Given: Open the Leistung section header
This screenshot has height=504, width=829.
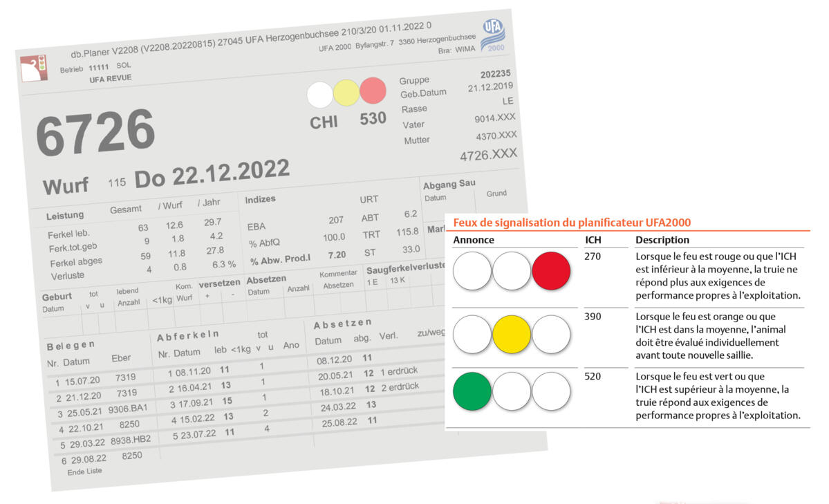Looking at the screenshot, I should (x=65, y=215).
